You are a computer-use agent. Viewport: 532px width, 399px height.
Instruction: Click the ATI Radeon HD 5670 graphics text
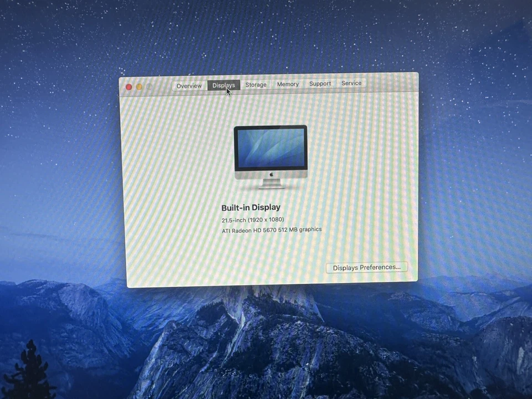pyautogui.click(x=271, y=229)
